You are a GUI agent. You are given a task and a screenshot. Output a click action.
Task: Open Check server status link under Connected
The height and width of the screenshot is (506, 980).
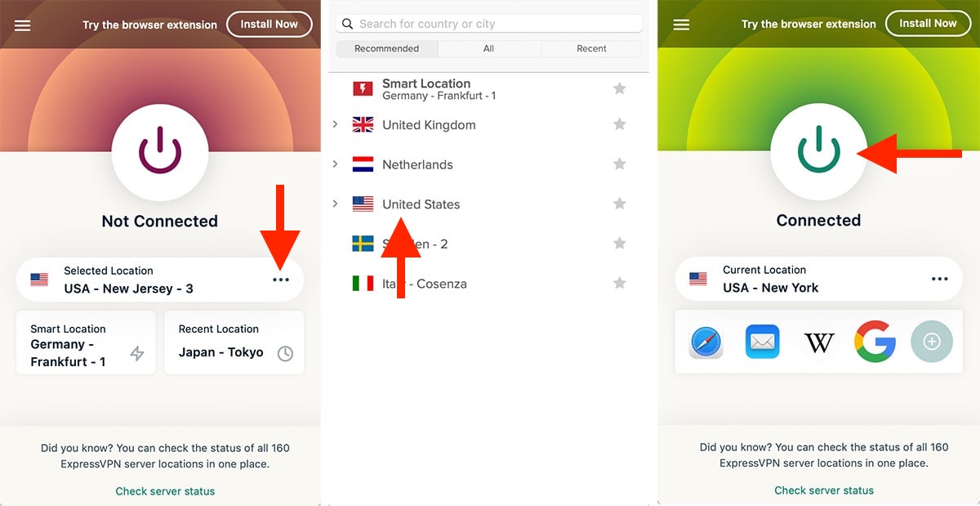(x=824, y=490)
